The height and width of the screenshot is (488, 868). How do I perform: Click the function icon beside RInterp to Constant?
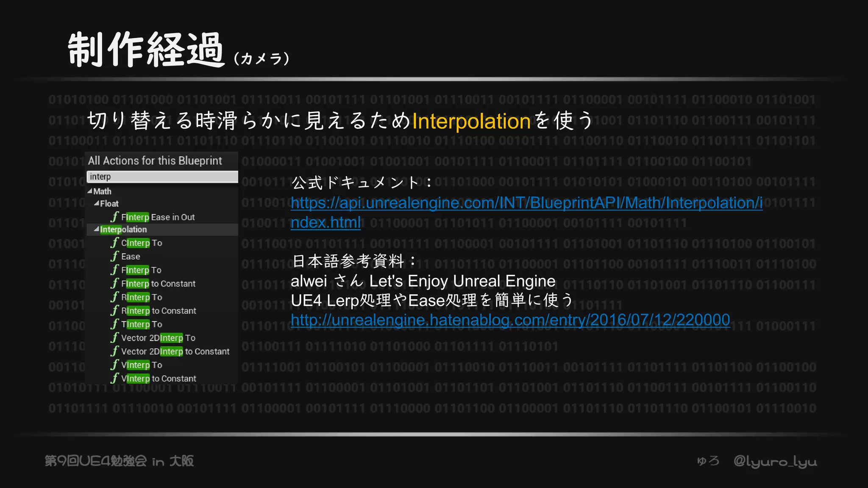tap(114, 311)
